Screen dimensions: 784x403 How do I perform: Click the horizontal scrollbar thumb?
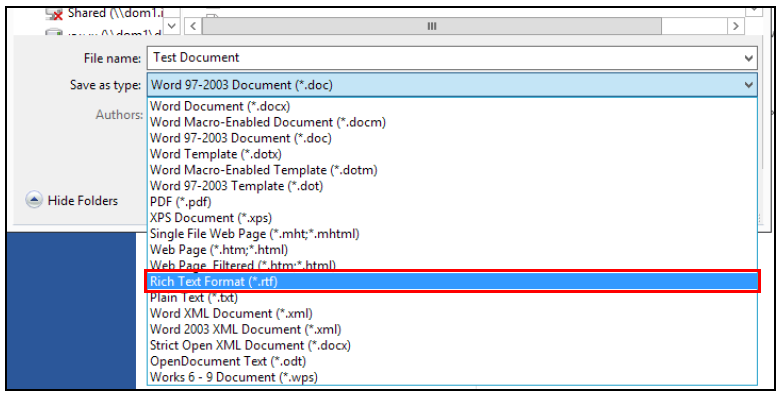coord(431,25)
